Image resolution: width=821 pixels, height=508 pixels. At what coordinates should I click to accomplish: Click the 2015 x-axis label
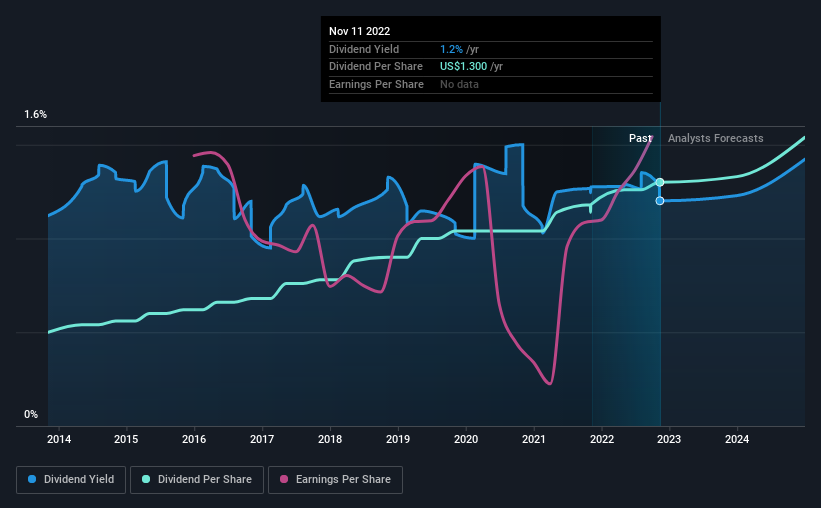point(126,439)
